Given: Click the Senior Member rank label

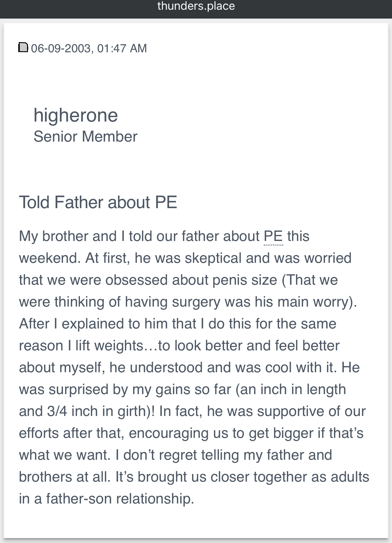Looking at the screenshot, I should pyautogui.click(x=85, y=136).
